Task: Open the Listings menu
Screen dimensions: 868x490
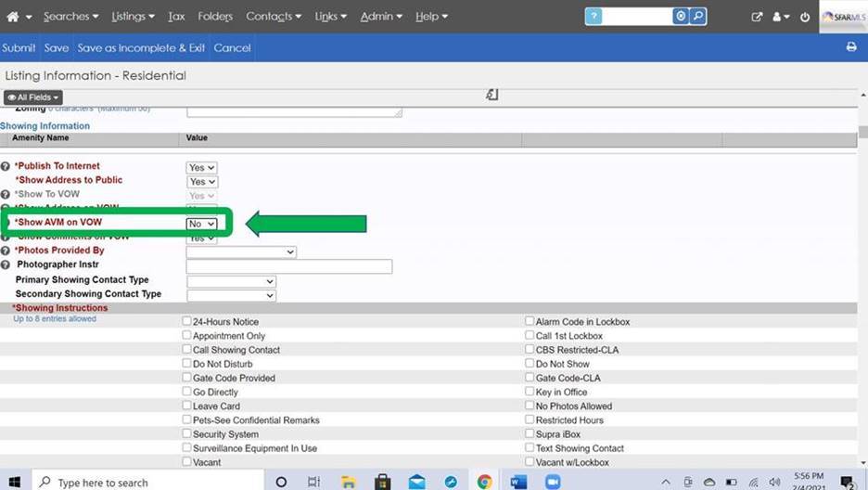Action: point(132,17)
